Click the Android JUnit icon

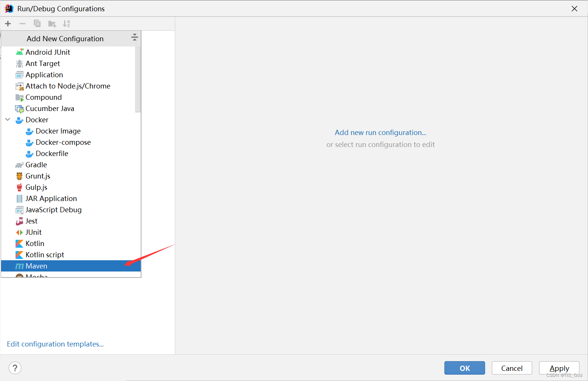coord(20,52)
